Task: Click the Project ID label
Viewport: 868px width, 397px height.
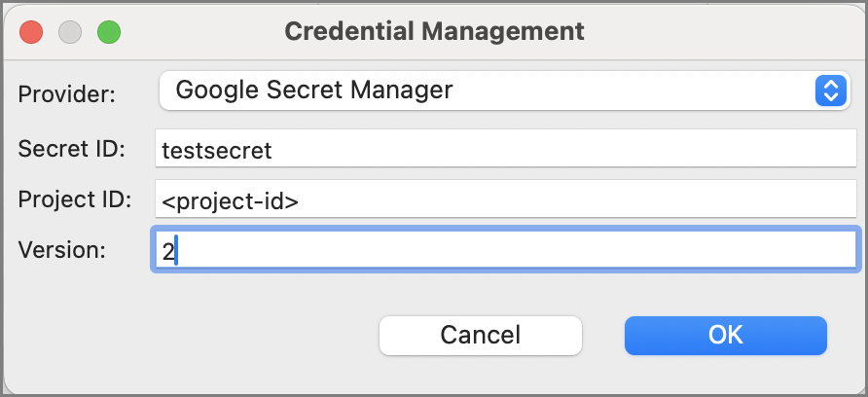Action: 74,199
